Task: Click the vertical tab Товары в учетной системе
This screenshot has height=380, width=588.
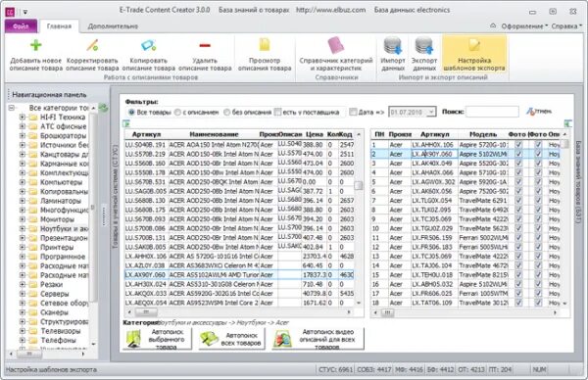Action: click(x=115, y=197)
